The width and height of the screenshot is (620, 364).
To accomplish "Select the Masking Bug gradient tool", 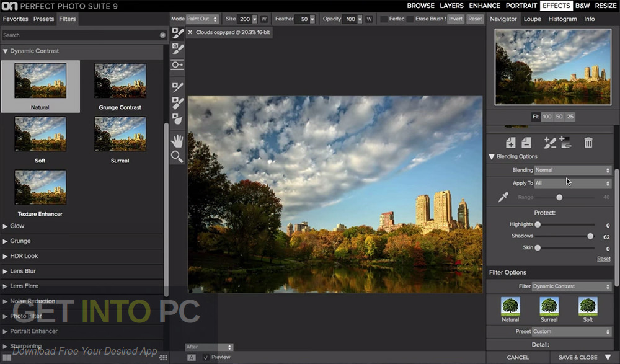I will [x=177, y=64].
